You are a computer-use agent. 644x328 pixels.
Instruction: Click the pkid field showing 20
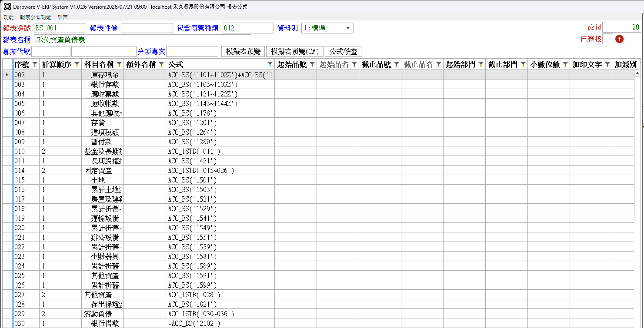tap(622, 27)
